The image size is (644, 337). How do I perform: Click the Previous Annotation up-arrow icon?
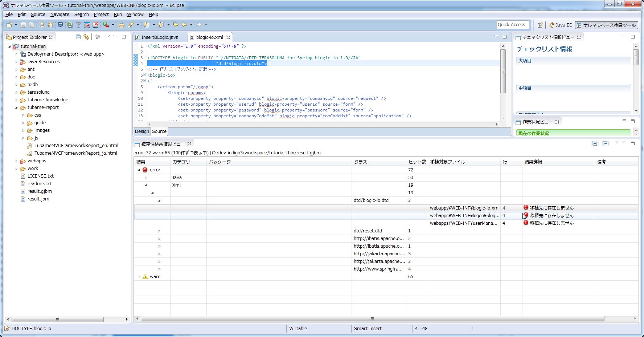(161, 25)
